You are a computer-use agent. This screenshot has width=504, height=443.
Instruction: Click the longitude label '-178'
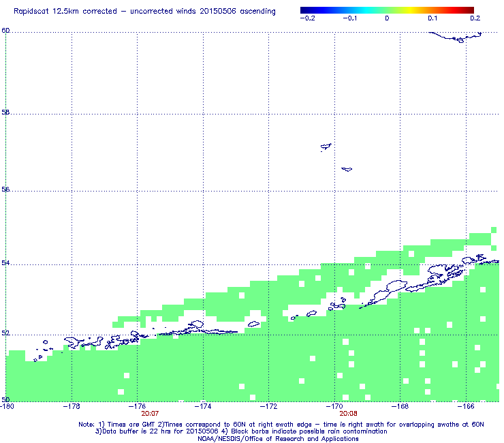[72, 406]
